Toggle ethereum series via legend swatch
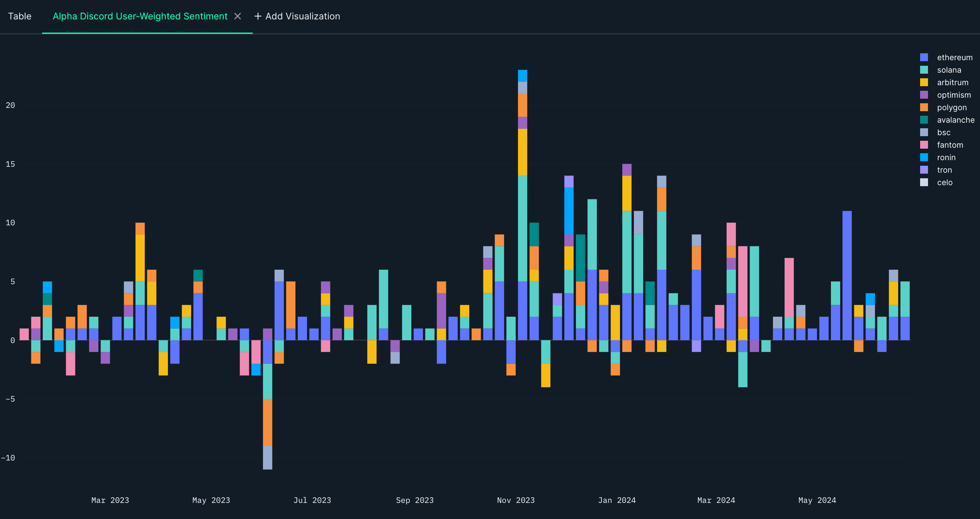This screenshot has width=980, height=519. pos(924,58)
